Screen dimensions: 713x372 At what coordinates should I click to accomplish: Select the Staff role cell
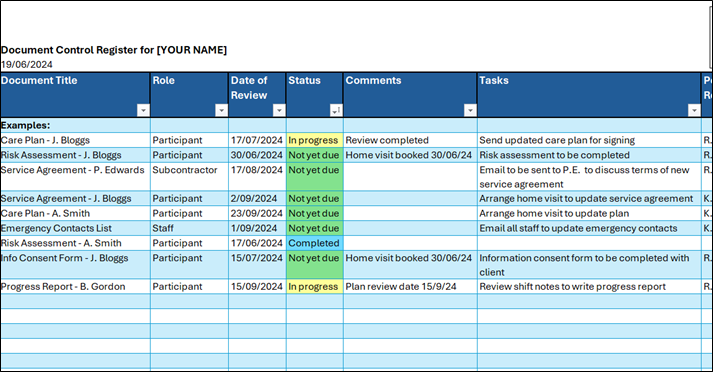point(189,228)
